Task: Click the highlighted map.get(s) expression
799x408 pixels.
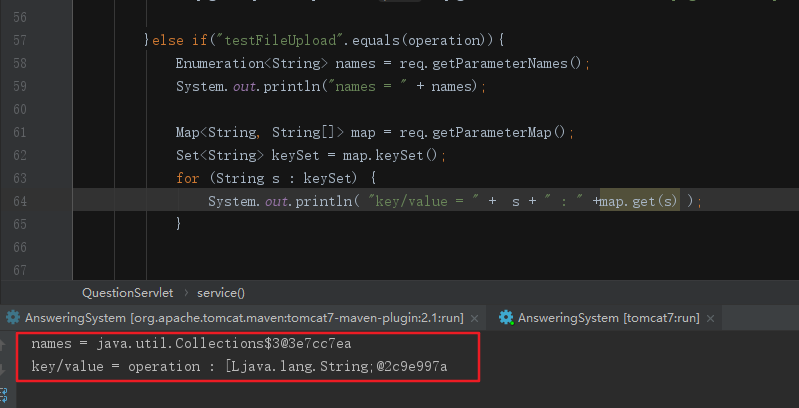Action: [639, 202]
